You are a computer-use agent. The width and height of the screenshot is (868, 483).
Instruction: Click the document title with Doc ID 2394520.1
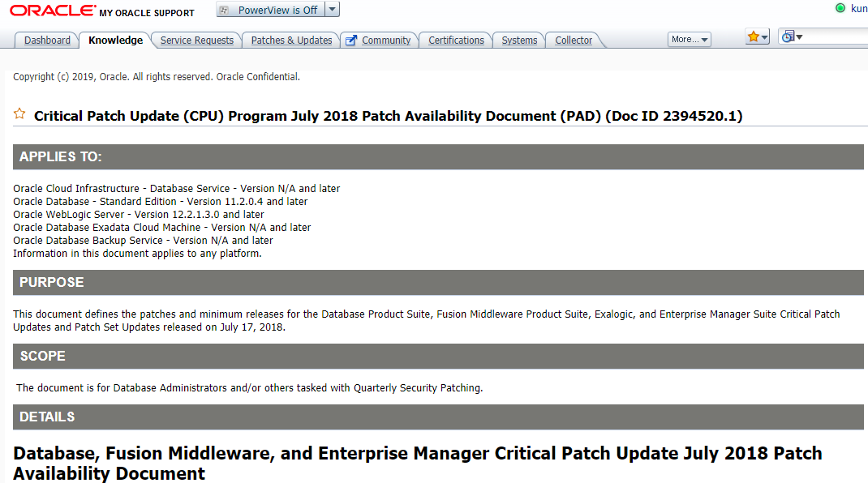point(388,116)
